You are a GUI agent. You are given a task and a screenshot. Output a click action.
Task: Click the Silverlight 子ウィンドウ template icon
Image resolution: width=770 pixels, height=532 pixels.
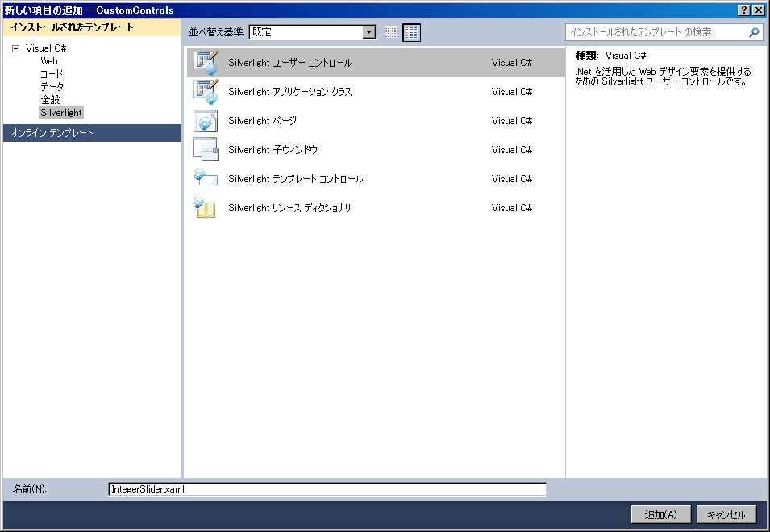[x=206, y=150]
